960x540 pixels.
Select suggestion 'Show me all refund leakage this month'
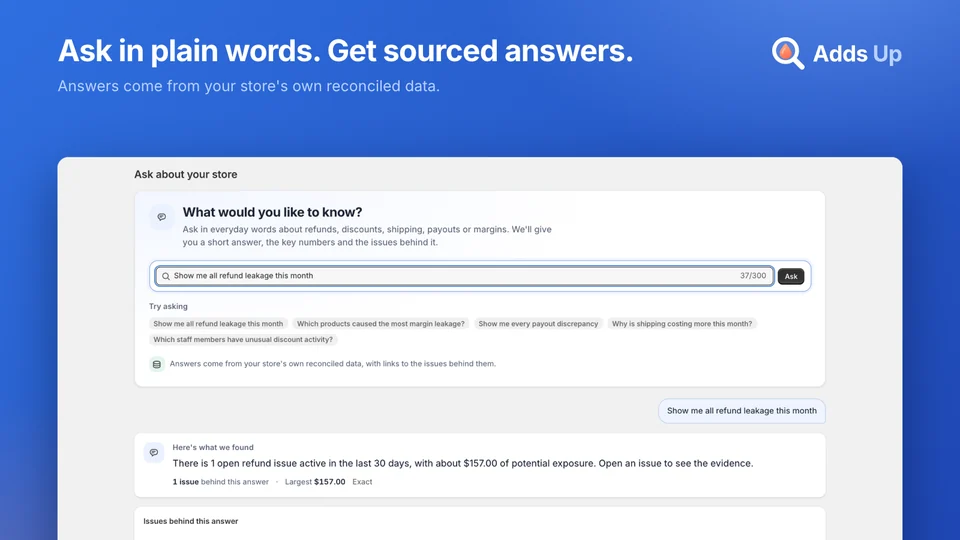tap(218, 324)
